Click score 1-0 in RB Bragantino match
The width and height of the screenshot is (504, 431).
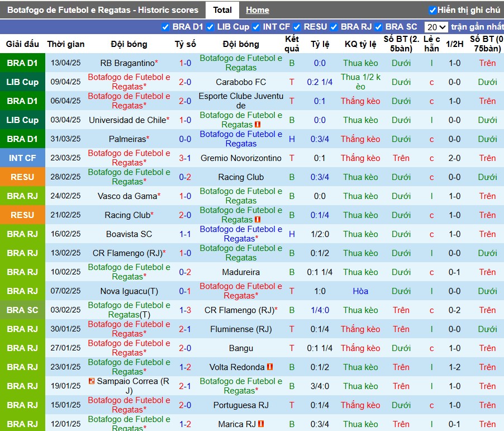185,63
